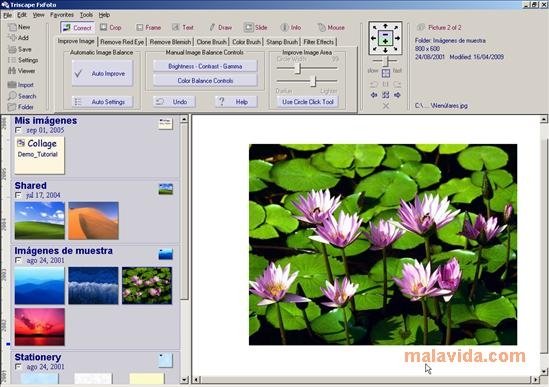Click the X icon below the blue arrows

pyautogui.click(x=385, y=105)
